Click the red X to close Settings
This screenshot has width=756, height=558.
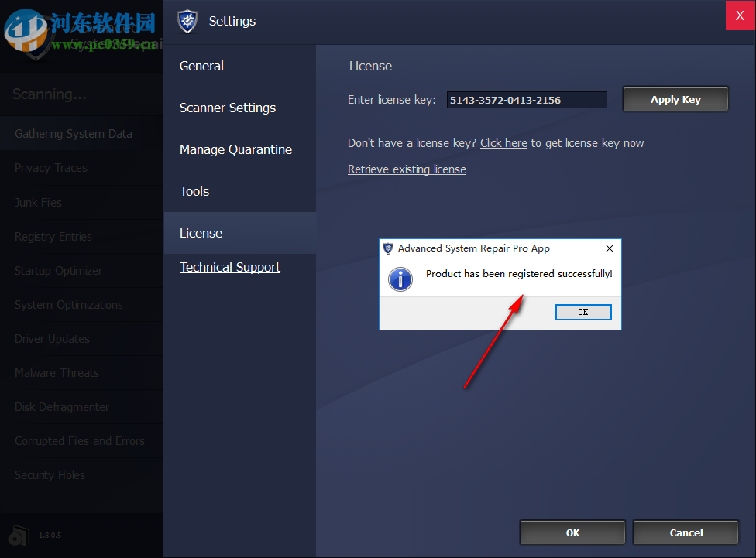741,15
